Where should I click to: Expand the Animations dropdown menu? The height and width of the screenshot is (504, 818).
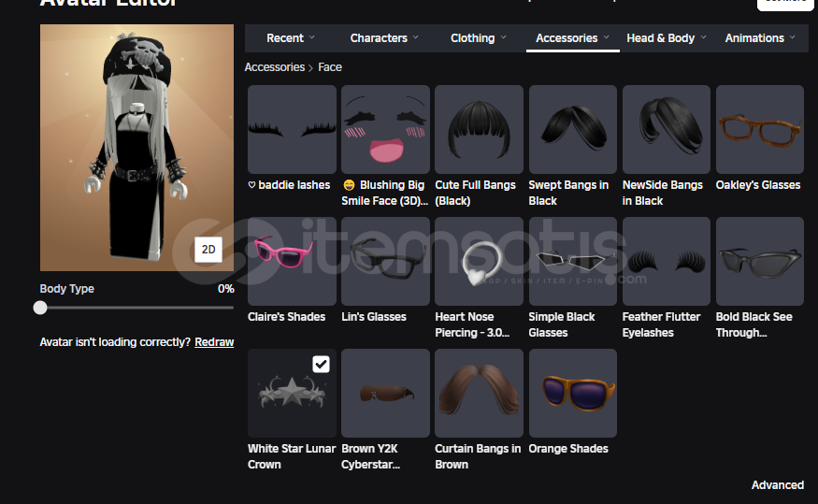760,38
